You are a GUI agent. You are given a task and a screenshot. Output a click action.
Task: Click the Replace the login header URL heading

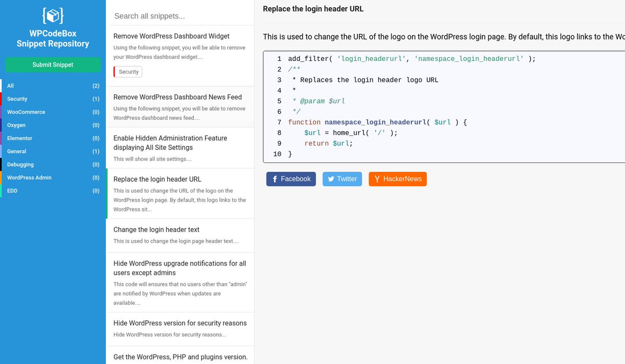tap(313, 9)
